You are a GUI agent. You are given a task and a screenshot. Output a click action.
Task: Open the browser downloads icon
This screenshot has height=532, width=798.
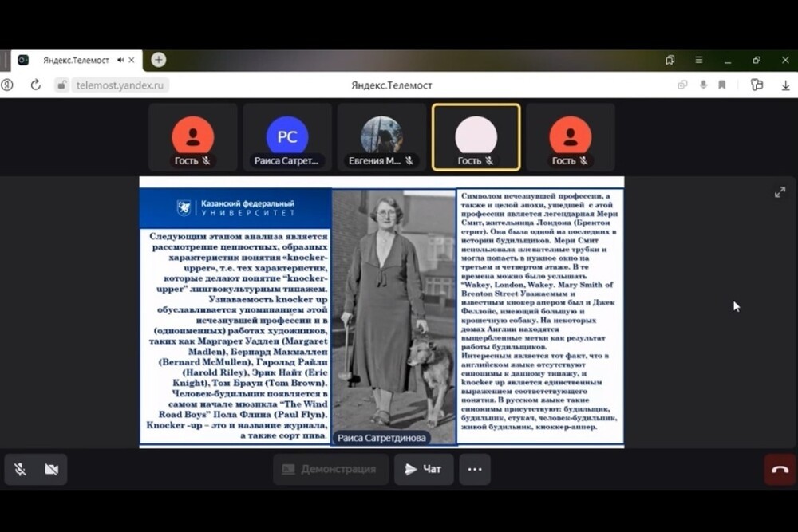click(785, 85)
